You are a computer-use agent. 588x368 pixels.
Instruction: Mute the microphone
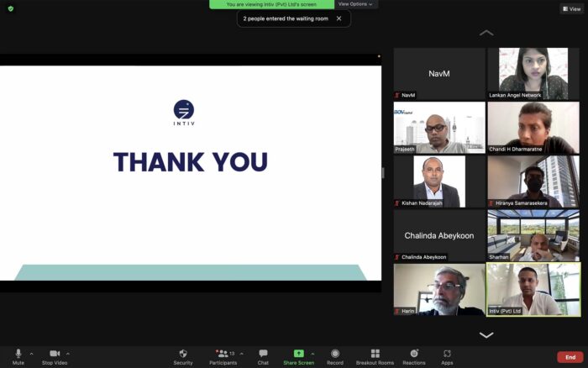coord(18,356)
